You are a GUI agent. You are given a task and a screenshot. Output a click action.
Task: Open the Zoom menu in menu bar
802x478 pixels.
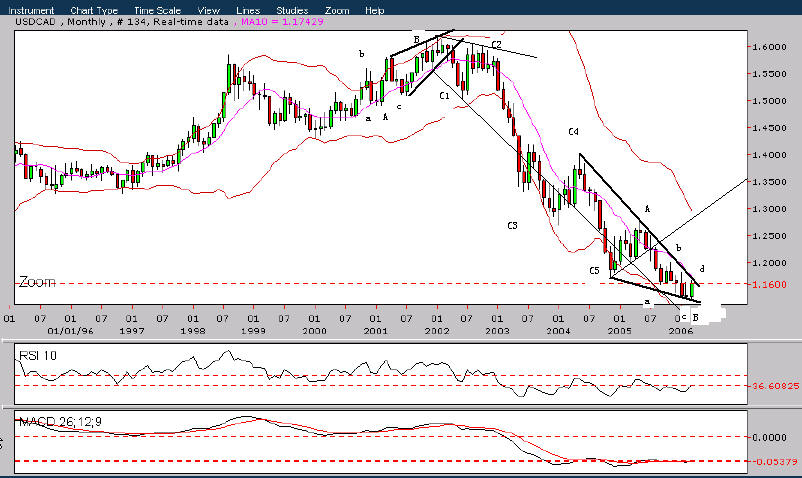click(x=337, y=10)
